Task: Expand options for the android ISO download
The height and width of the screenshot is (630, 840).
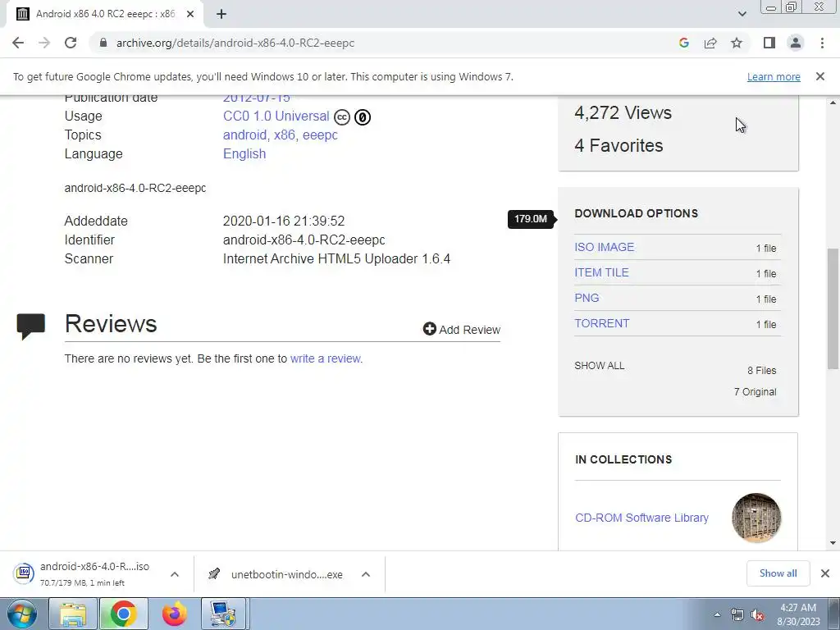Action: click(x=175, y=574)
